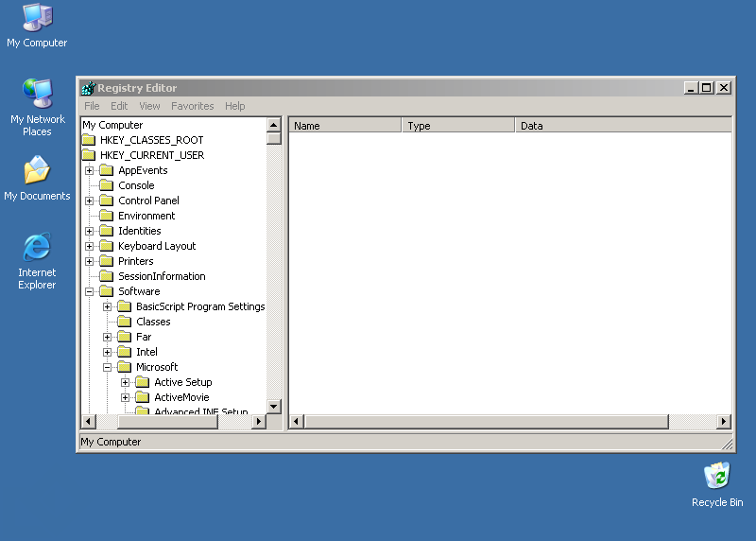Image resolution: width=756 pixels, height=541 pixels.
Task: Open the Favorites menu
Action: (193, 106)
